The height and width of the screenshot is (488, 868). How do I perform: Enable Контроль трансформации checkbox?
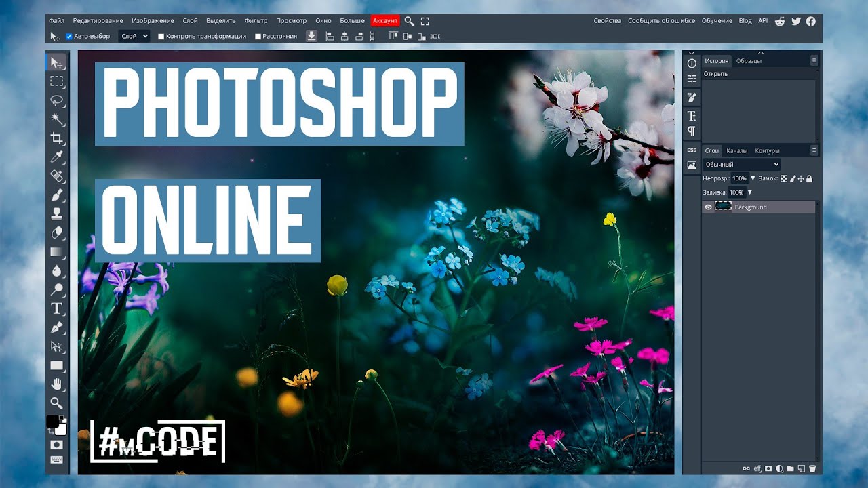pos(161,37)
